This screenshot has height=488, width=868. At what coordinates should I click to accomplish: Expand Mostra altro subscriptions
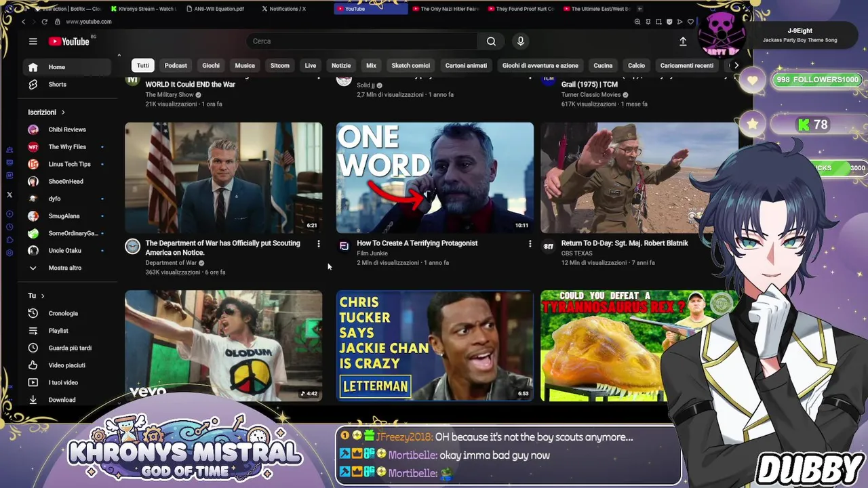[66, 268]
